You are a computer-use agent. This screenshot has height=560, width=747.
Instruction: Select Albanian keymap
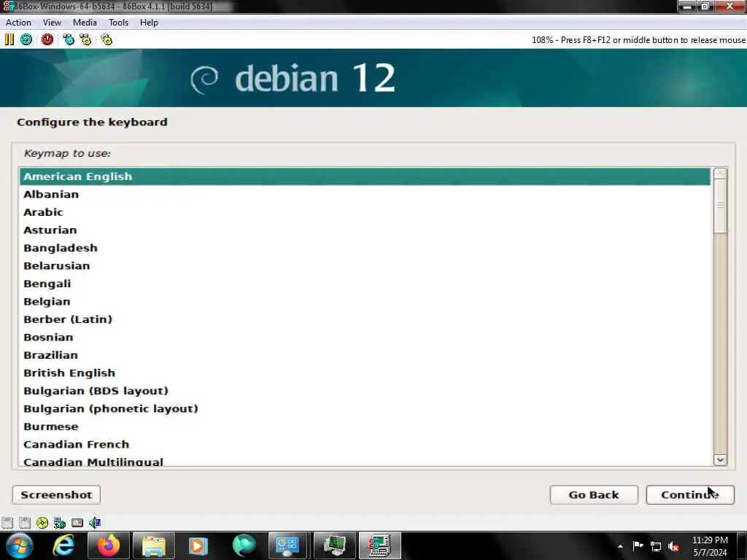pyautogui.click(x=365, y=194)
